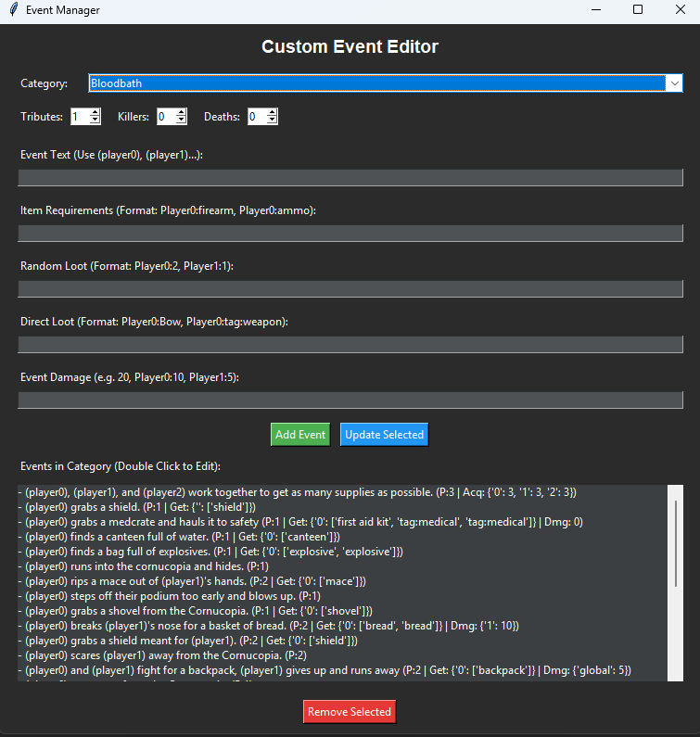Focus the Random Loot input field
The height and width of the screenshot is (737, 700).
click(x=350, y=289)
